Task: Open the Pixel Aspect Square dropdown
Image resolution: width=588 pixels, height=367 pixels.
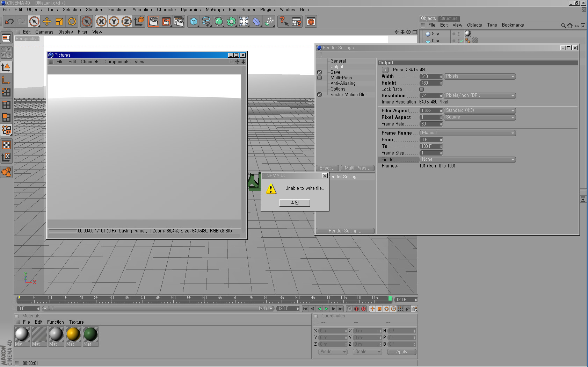Action: tap(480, 117)
